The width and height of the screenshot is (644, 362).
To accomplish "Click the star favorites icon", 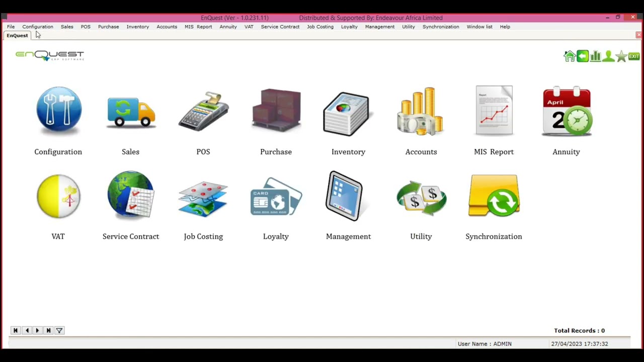I will 621,56.
